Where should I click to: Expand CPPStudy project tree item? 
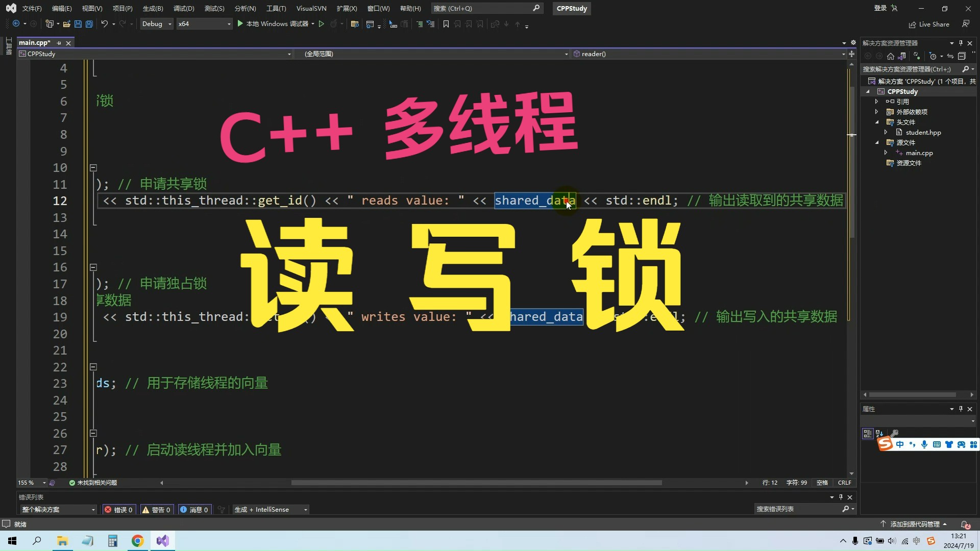point(868,91)
